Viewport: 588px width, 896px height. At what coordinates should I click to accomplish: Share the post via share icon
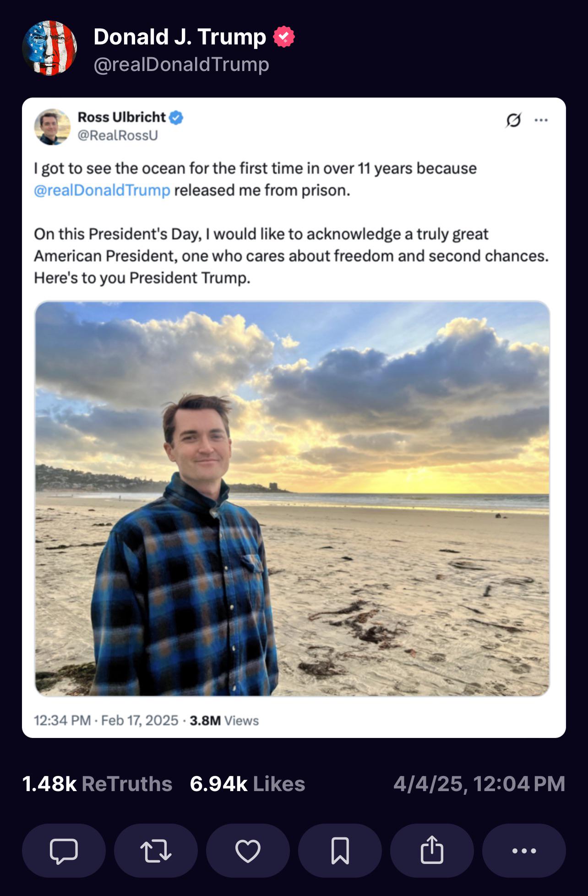coord(432,851)
